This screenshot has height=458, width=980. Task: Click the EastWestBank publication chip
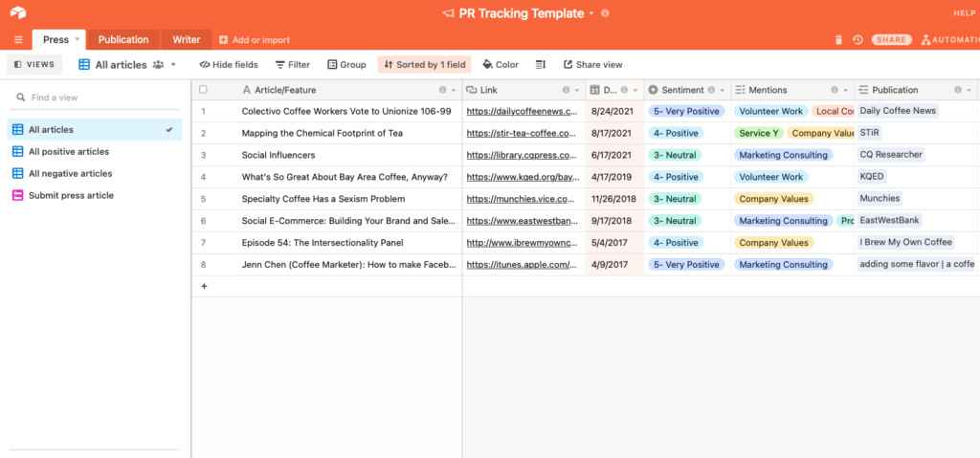(x=890, y=220)
